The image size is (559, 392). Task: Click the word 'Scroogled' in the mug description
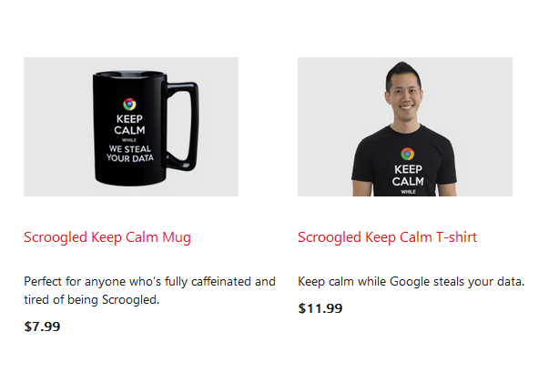pos(130,300)
